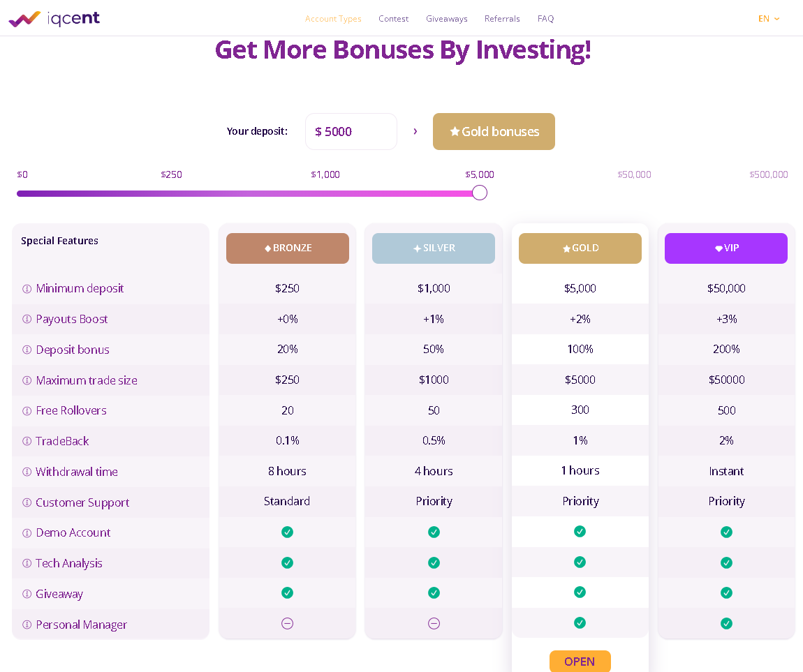The height and width of the screenshot is (672, 803).
Task: Click info icon beside Payouts Boost
Action: (27, 319)
